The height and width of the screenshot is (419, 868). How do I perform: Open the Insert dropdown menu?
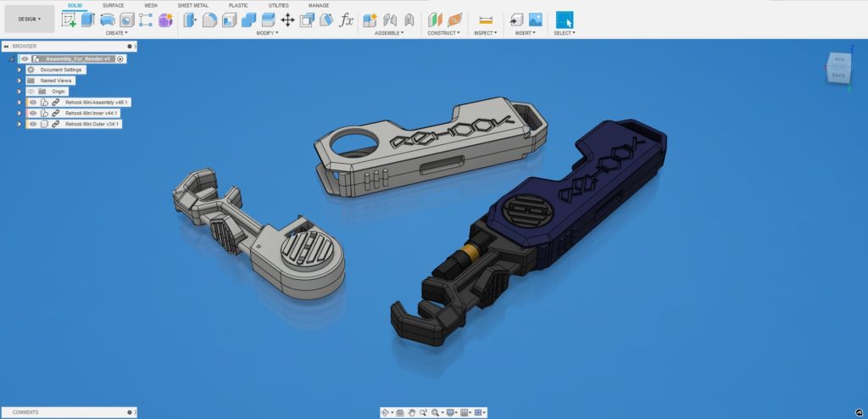point(526,33)
